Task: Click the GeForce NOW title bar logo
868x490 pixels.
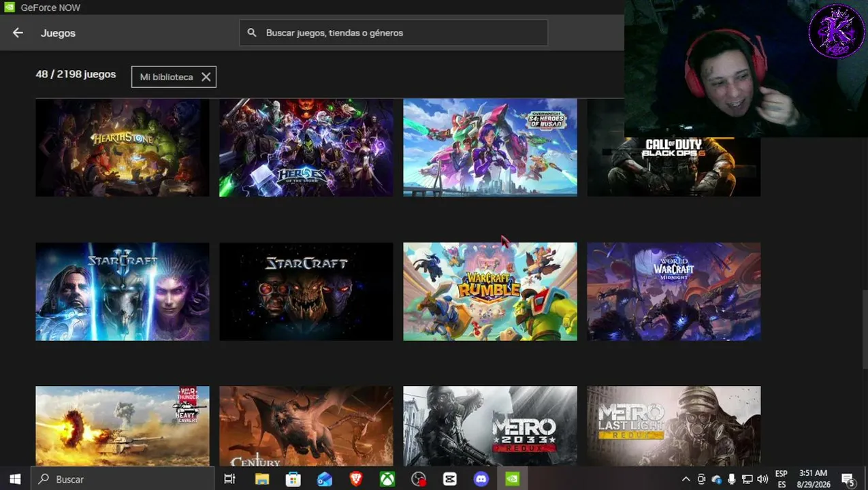Action: [8, 7]
